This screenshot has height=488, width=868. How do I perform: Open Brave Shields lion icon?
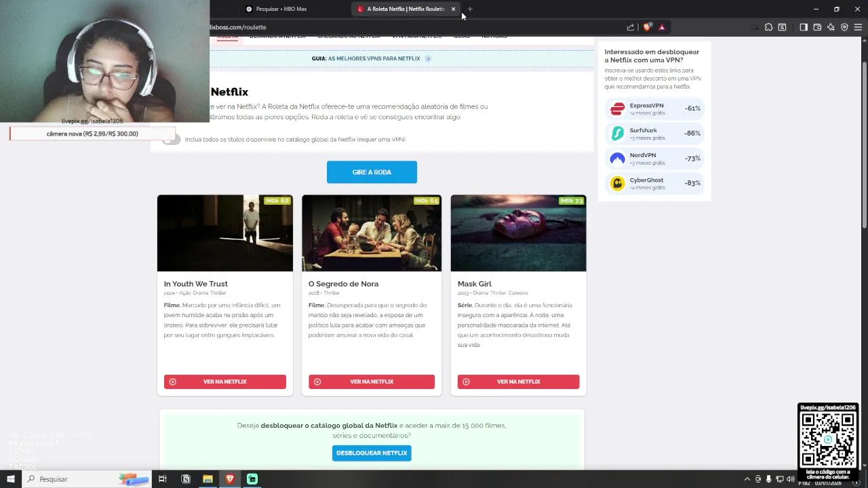647,27
